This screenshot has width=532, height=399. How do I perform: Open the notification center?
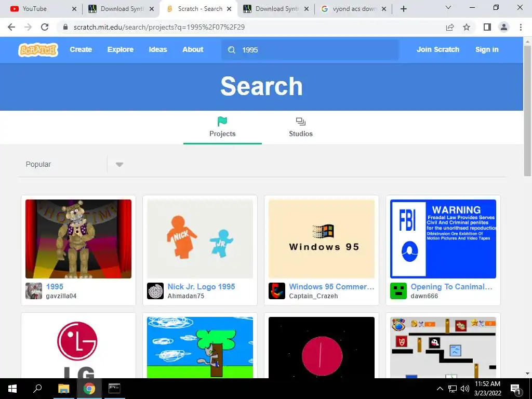(x=516, y=389)
